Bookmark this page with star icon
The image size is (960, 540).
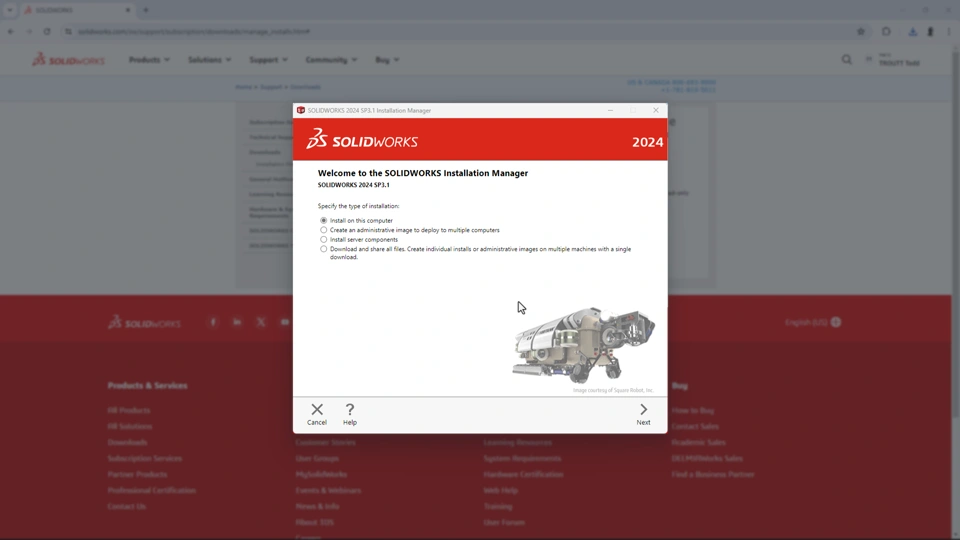(861, 31)
